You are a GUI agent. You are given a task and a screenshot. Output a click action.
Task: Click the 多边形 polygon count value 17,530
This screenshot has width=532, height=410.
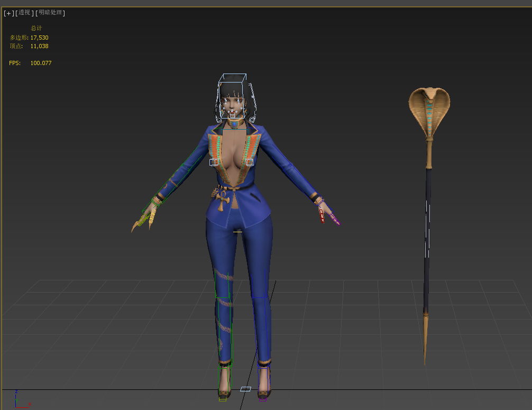coord(39,38)
